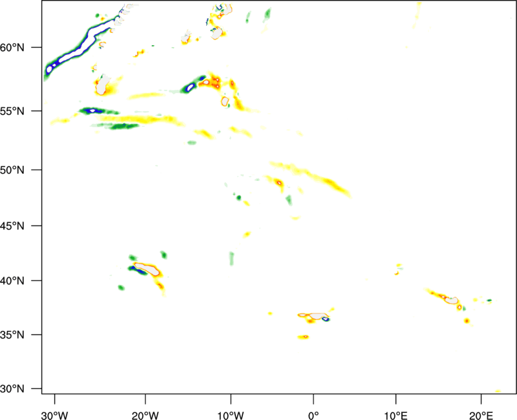This screenshot has width=517, height=420.
Task: Click the yellow spot at bottom-right map edge
Action: pos(498,390)
